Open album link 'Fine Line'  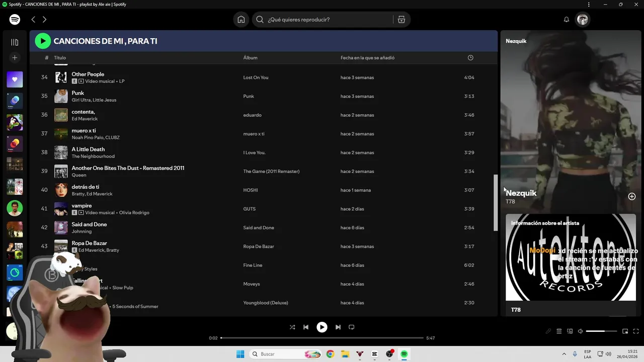point(253,265)
